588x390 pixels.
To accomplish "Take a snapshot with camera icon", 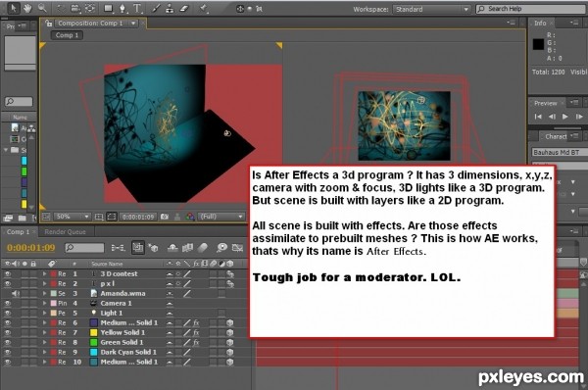I will coord(165,217).
